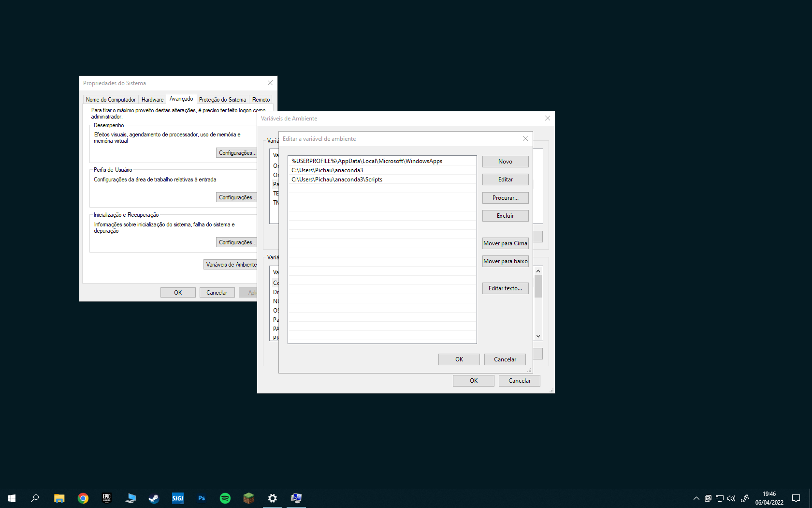Open Settings gear icon in taskbar

click(273, 498)
